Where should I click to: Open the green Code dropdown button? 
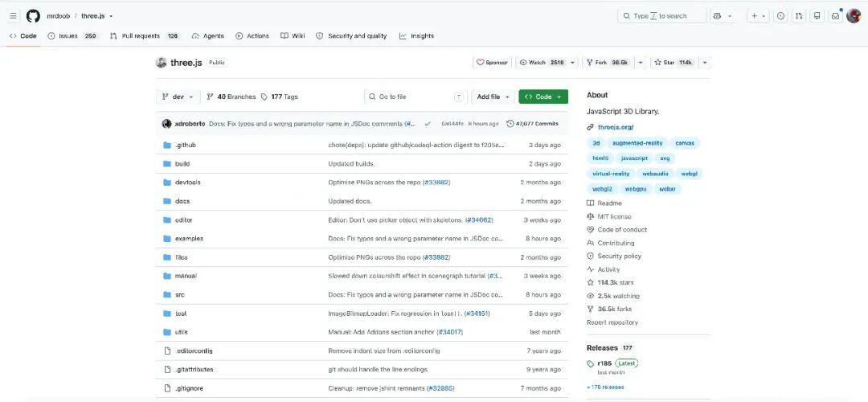pos(543,96)
